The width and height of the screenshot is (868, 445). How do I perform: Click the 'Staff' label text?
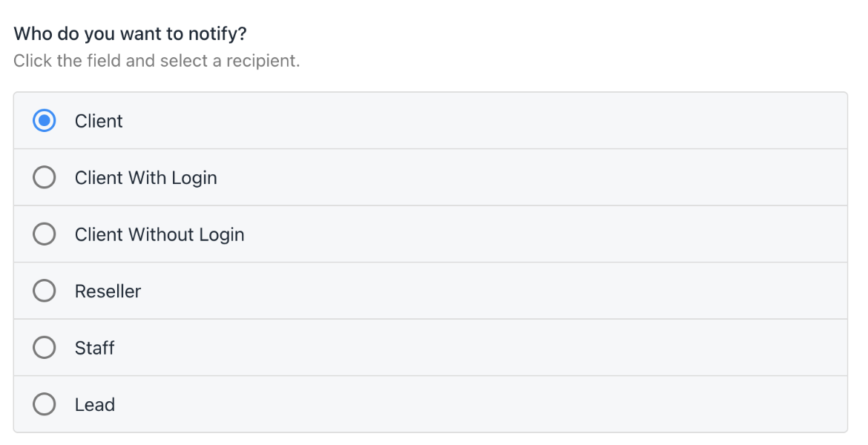95,348
